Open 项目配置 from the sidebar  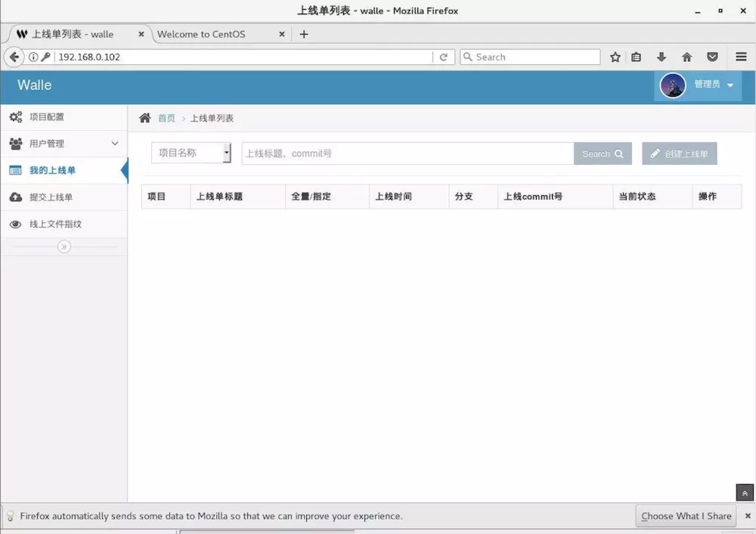point(47,117)
